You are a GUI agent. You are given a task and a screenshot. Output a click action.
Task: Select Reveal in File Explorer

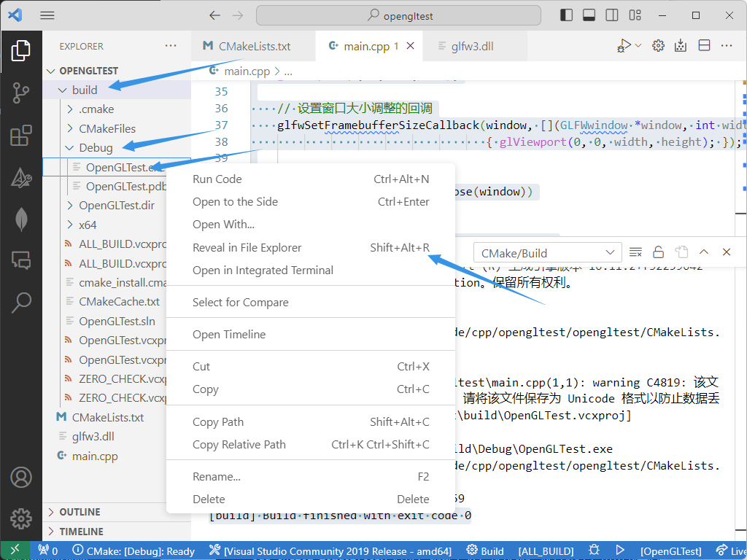point(247,247)
